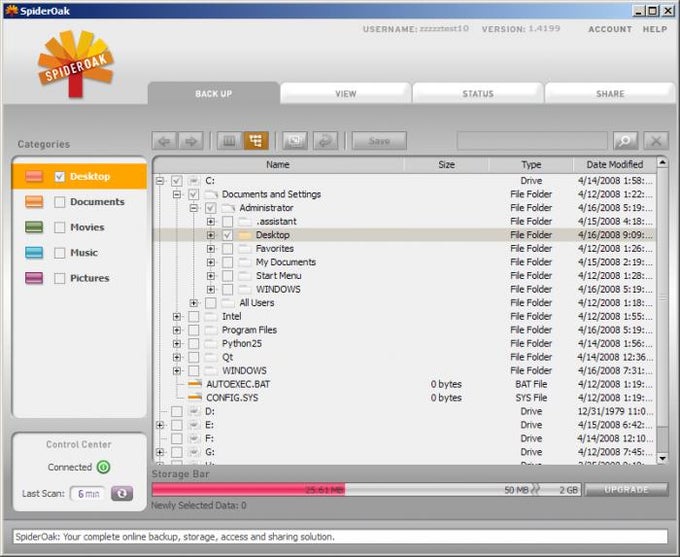Click the UPGRADE button

pyautogui.click(x=626, y=490)
